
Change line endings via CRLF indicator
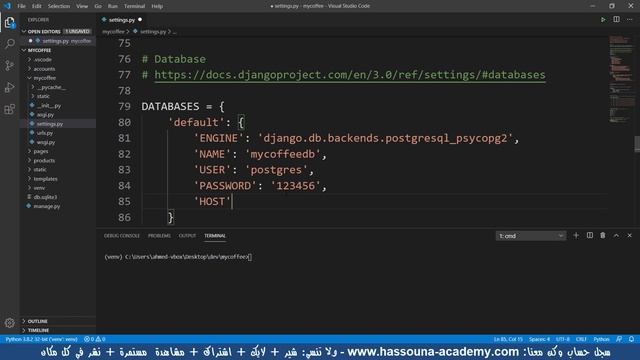pos(581,339)
